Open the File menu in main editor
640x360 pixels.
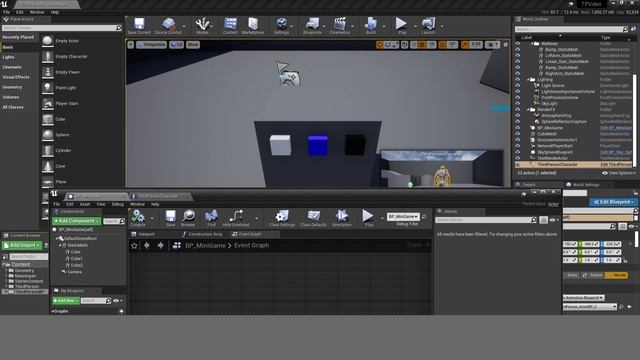[x=7, y=12]
